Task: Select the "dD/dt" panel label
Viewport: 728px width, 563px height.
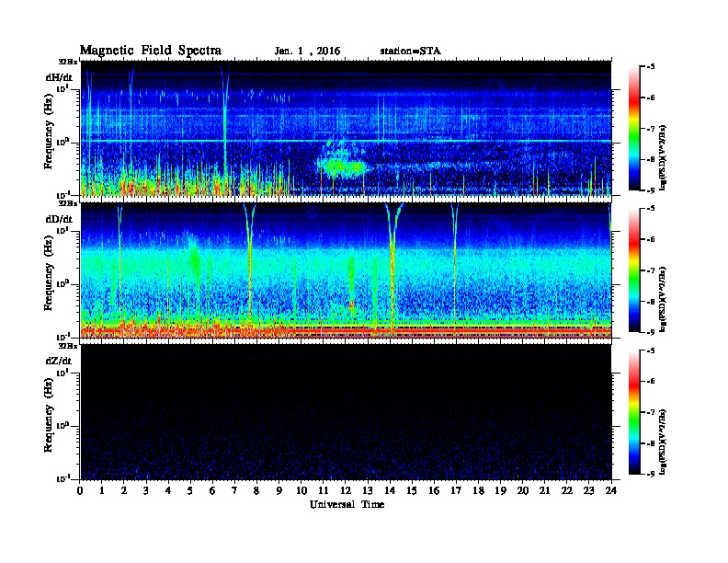Action: point(59,219)
